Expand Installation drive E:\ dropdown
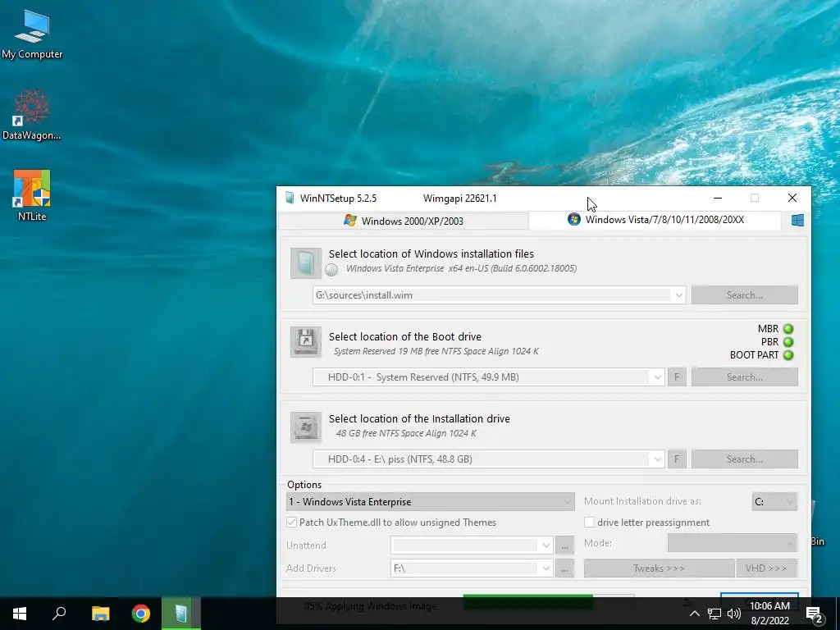The height and width of the screenshot is (630, 840). tap(657, 459)
